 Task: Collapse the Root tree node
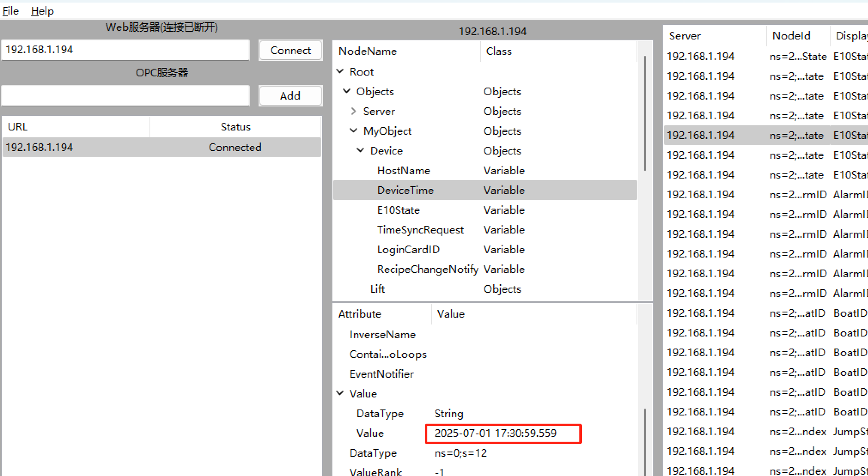coord(340,72)
